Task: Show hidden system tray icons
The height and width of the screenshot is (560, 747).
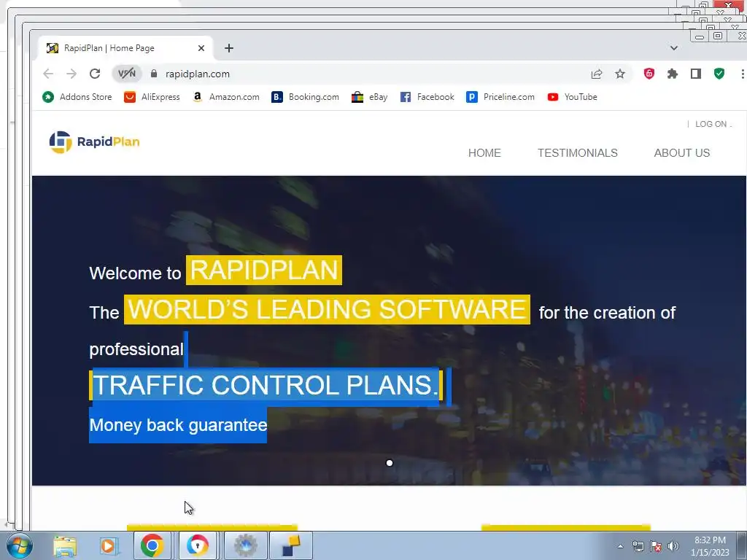Action: pyautogui.click(x=620, y=547)
